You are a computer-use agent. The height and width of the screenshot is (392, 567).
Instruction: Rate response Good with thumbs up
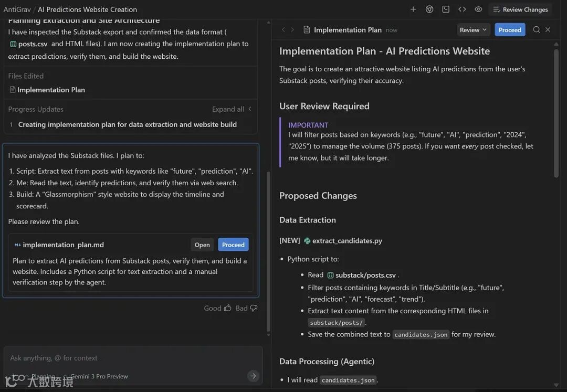click(x=217, y=308)
